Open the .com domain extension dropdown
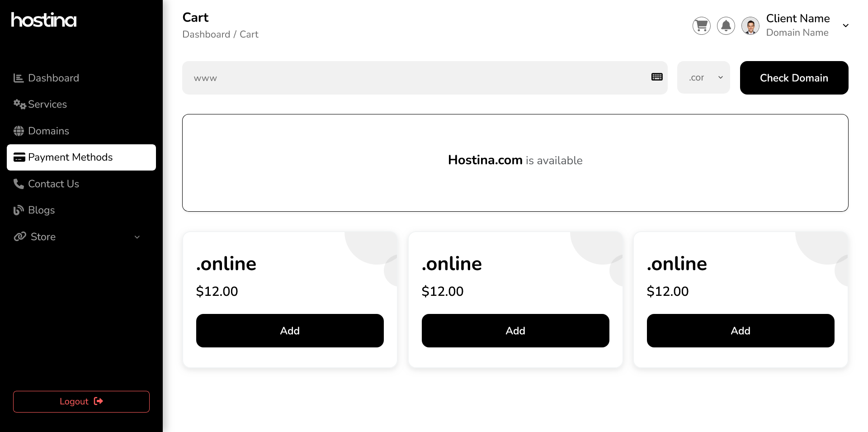Viewport: 868px width, 432px height. [703, 78]
